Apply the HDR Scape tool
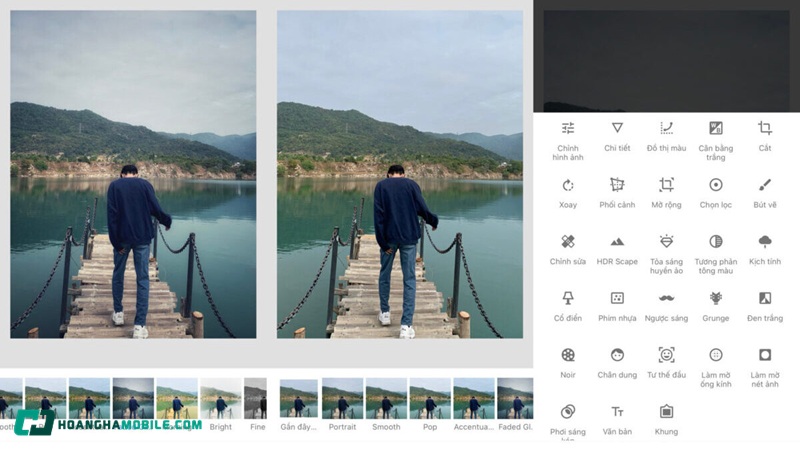The image size is (800, 450). (617, 249)
